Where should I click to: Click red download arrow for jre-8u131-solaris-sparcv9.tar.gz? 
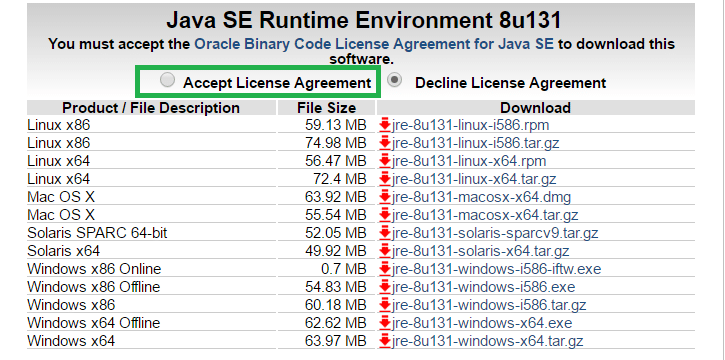(385, 233)
